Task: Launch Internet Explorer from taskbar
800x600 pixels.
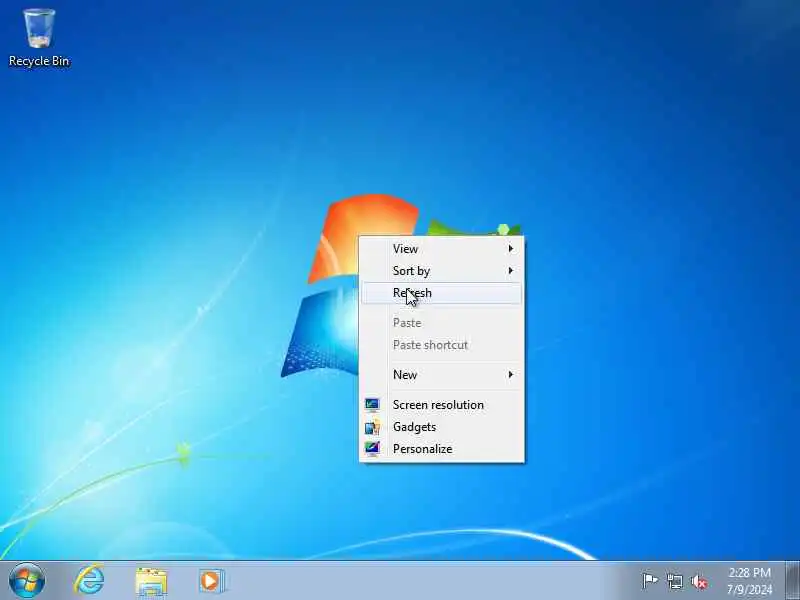Action: coord(89,581)
